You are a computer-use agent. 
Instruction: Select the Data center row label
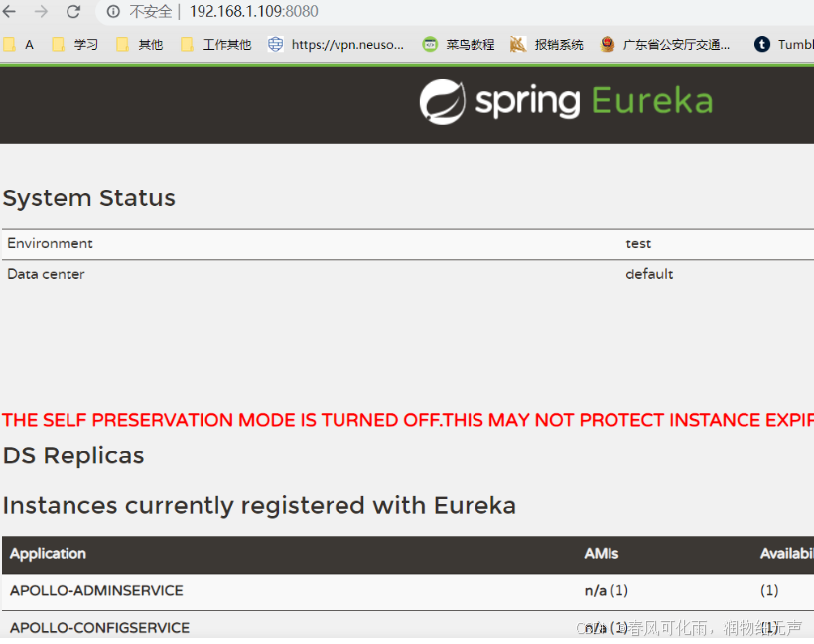tap(46, 274)
